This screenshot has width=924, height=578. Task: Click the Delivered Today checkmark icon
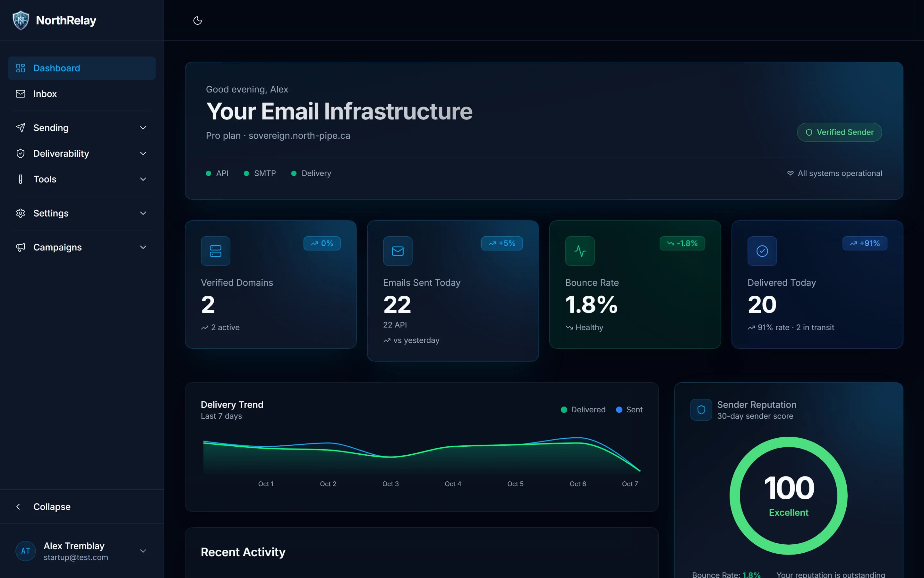tap(762, 251)
